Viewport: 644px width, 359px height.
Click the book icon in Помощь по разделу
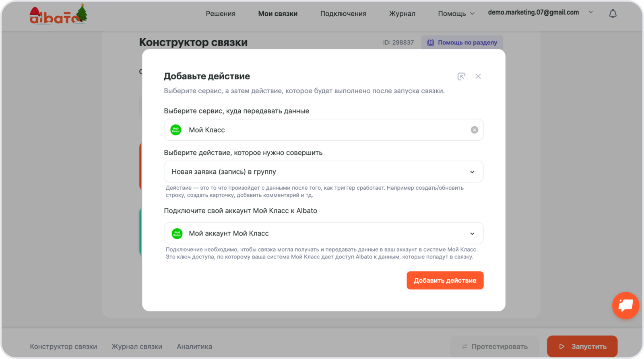point(431,43)
